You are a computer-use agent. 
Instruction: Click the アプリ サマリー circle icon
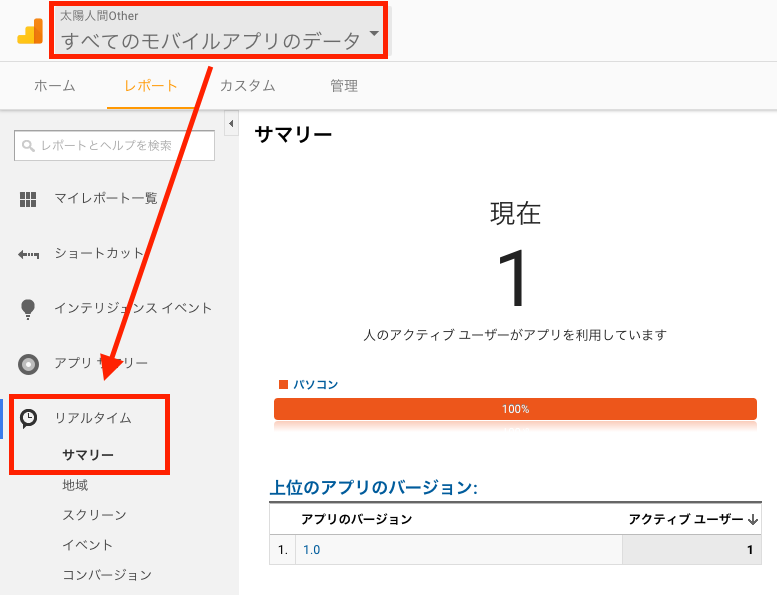pos(28,364)
